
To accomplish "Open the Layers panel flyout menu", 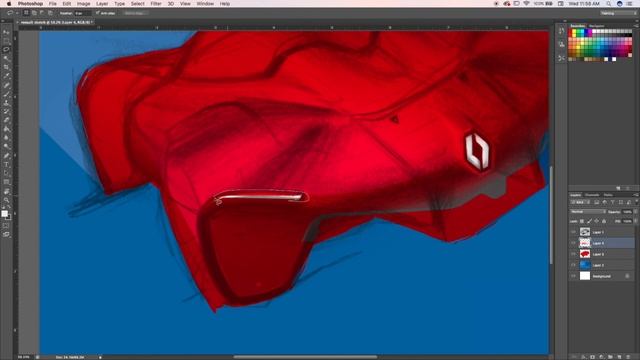I will point(636,195).
